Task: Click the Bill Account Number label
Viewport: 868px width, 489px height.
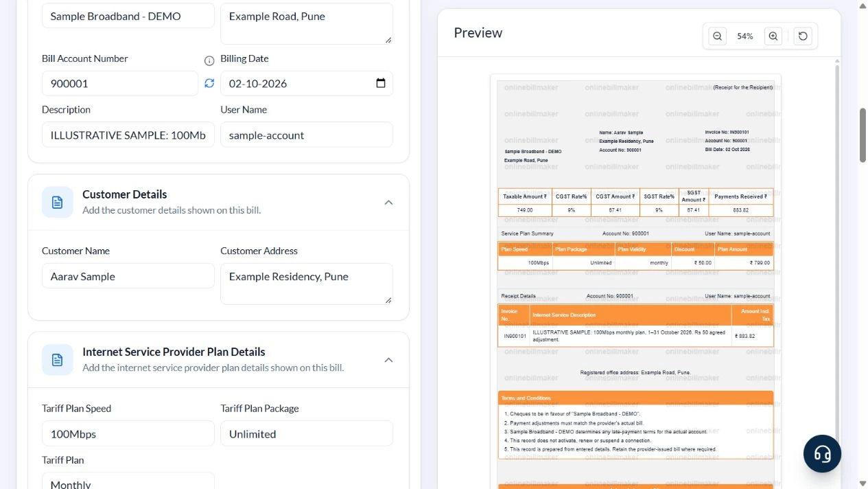Action: [84, 58]
